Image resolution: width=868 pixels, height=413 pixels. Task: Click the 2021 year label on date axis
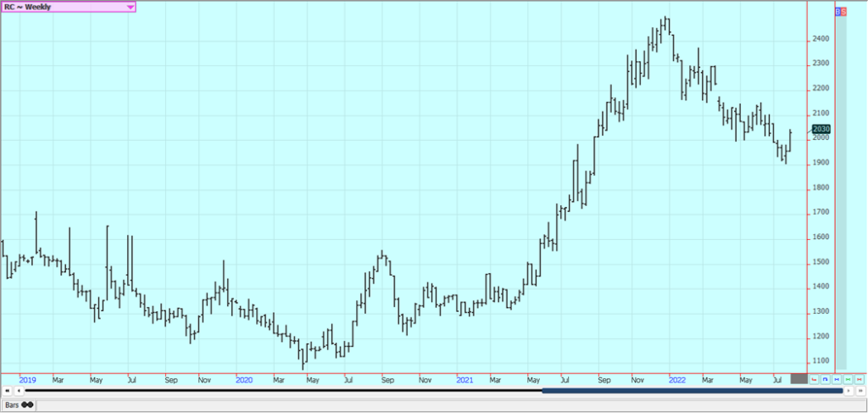465,380
